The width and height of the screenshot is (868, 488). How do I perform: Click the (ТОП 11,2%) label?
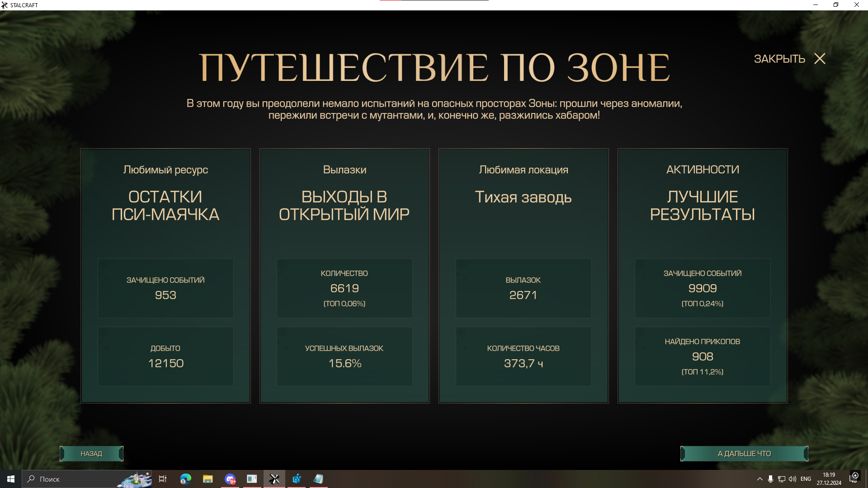pos(703,372)
